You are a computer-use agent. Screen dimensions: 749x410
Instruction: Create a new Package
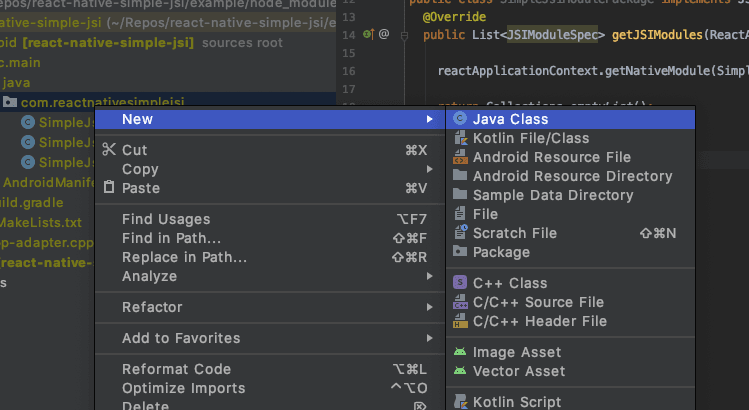click(570, 252)
